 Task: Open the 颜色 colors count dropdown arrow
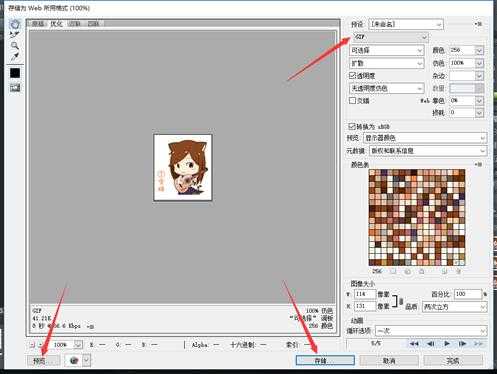pos(479,50)
